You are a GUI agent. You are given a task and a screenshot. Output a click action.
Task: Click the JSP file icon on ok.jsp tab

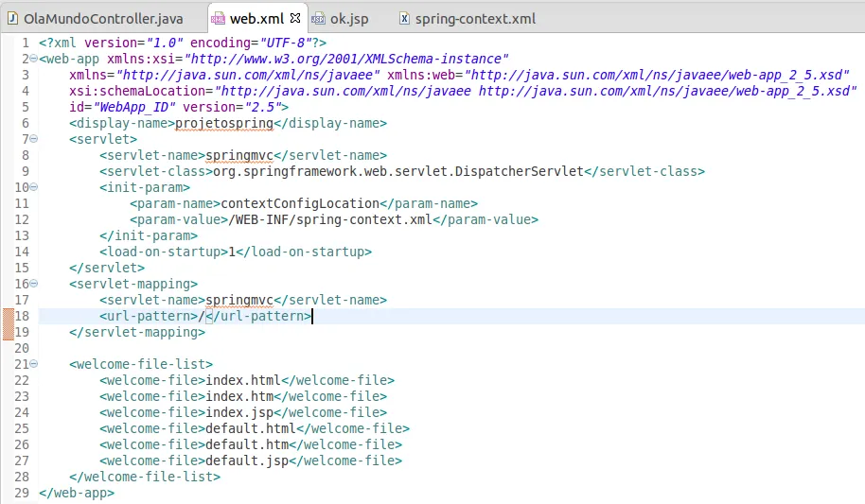318,19
